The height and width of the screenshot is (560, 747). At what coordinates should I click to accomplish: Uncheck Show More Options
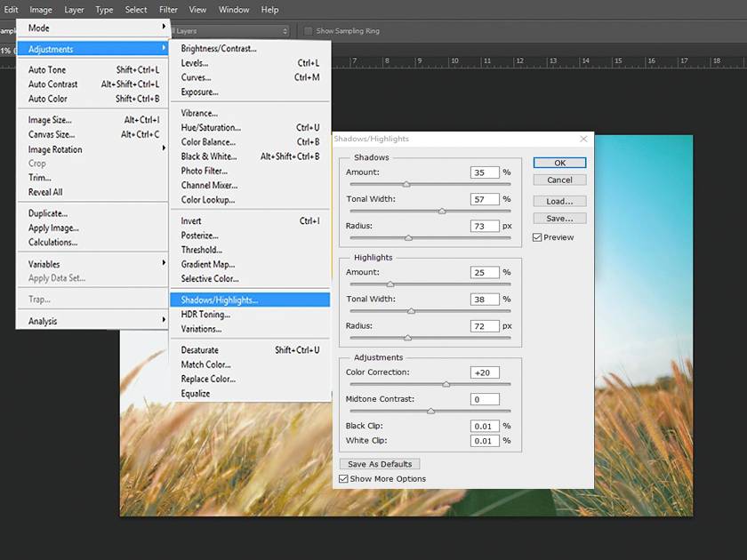pos(344,479)
